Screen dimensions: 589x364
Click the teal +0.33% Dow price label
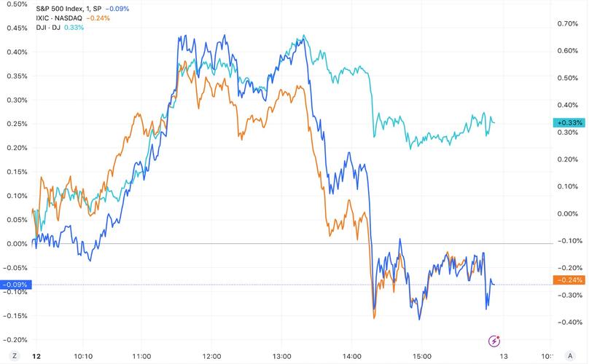(568, 123)
